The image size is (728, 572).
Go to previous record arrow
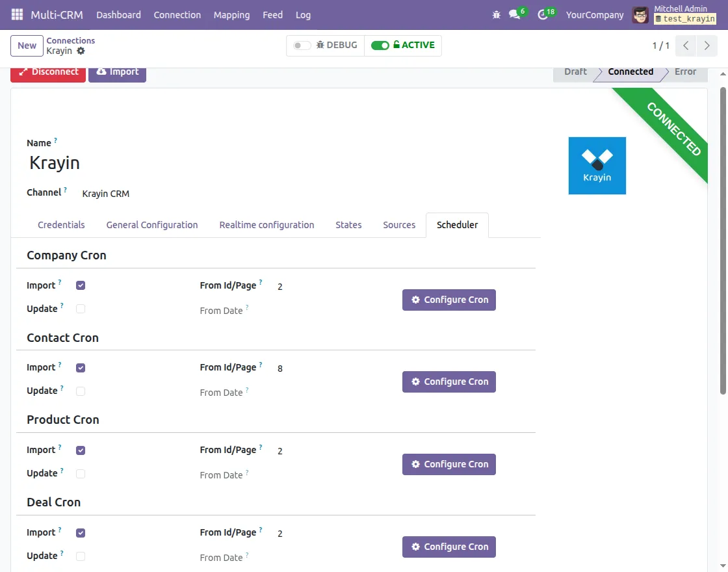coord(686,45)
